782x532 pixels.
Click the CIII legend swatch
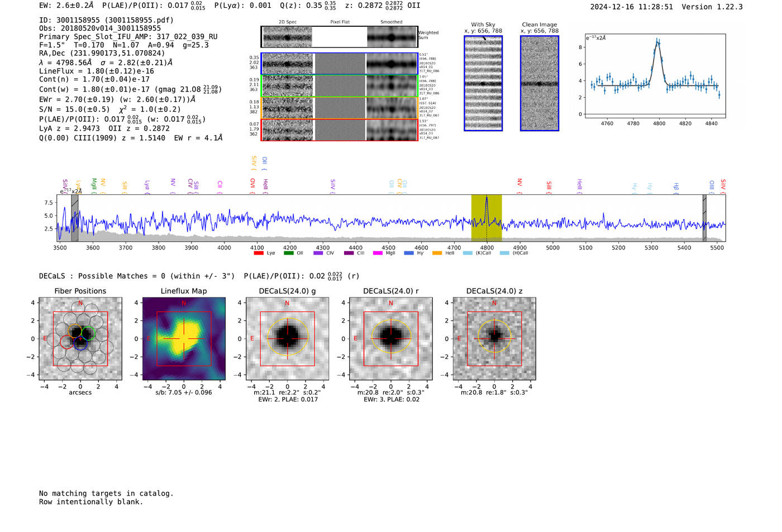349,253
